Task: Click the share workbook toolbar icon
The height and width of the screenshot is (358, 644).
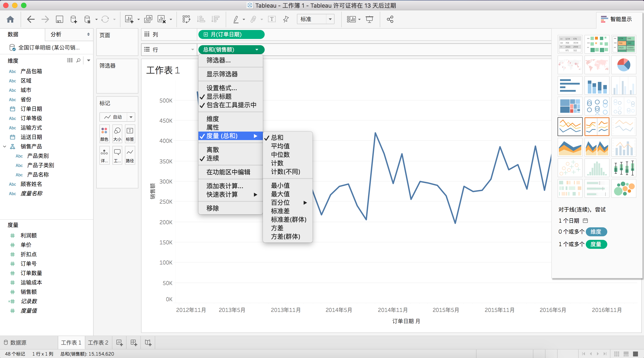Action: [x=390, y=19]
